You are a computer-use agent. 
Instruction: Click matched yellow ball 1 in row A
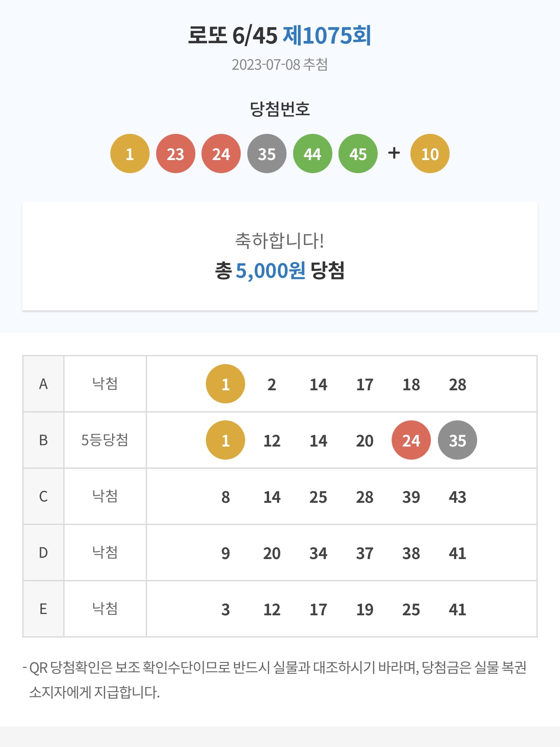point(225,384)
